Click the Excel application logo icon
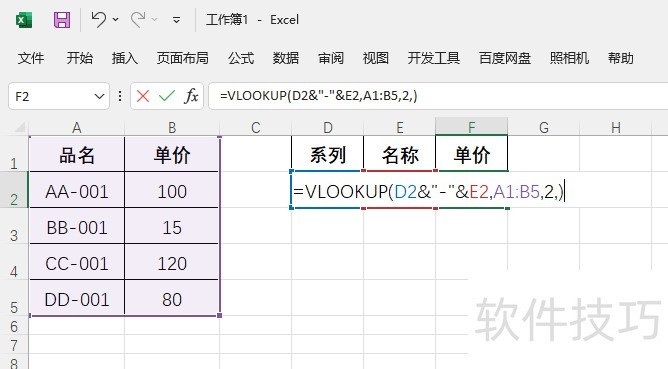This screenshot has width=668, height=369. 24,20
